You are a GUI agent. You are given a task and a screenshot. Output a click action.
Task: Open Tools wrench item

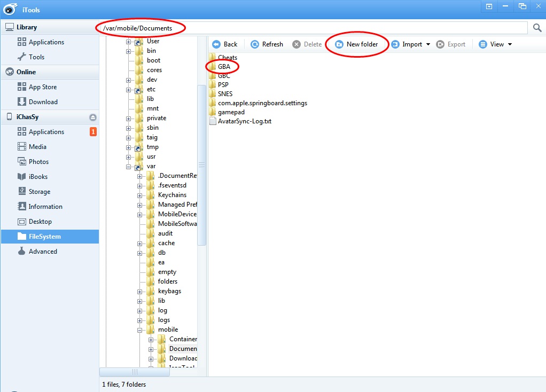click(x=36, y=57)
